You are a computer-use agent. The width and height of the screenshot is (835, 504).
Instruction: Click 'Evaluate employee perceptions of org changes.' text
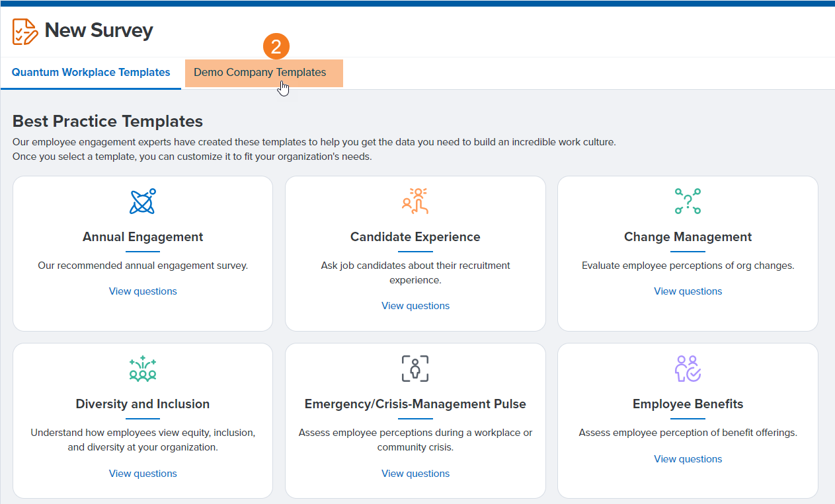pos(688,266)
